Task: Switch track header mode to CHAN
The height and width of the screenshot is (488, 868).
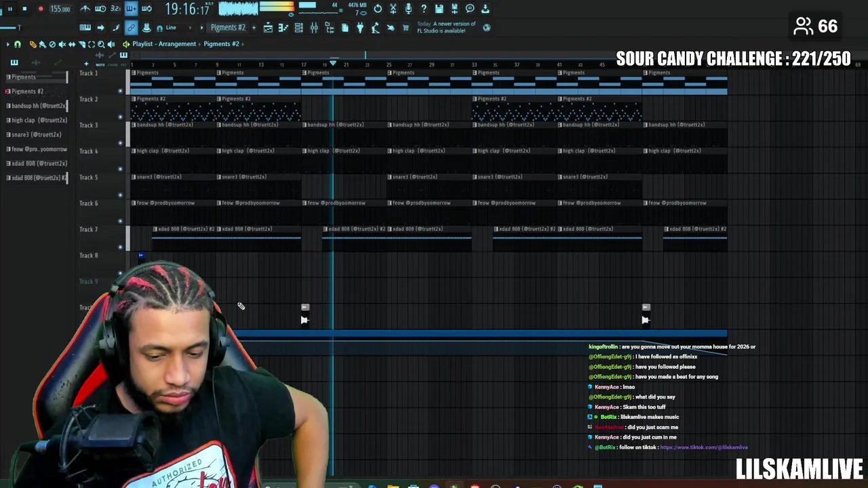Action: click(113, 64)
